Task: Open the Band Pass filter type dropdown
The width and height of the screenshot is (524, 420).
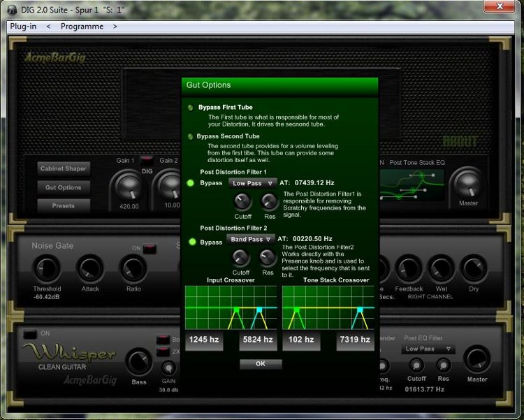Action: pos(251,240)
